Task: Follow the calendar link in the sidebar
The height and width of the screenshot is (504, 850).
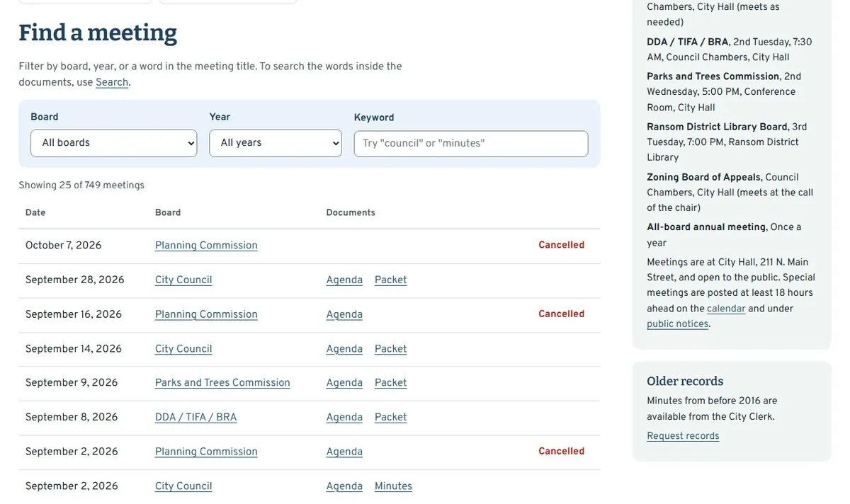Action: pyautogui.click(x=726, y=309)
